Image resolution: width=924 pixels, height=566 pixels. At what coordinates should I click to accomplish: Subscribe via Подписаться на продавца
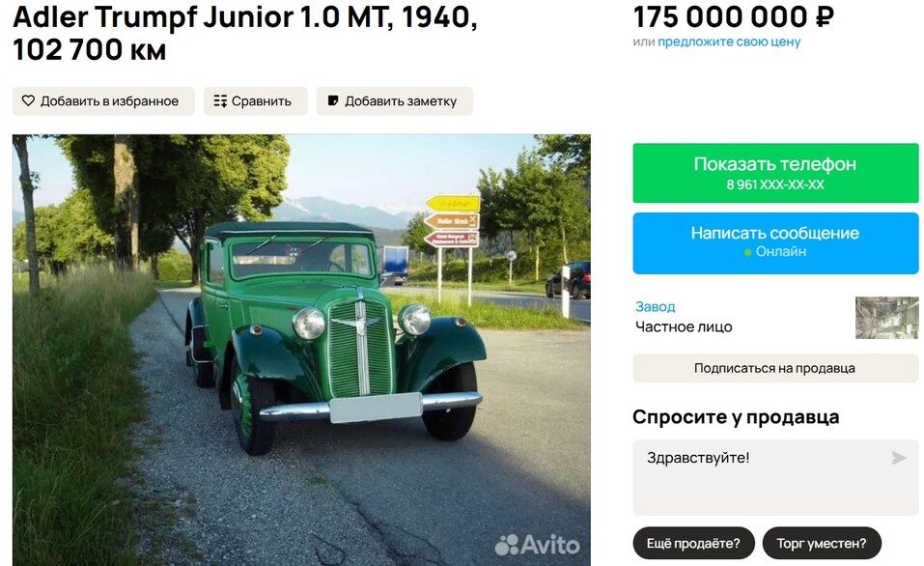coord(774,368)
